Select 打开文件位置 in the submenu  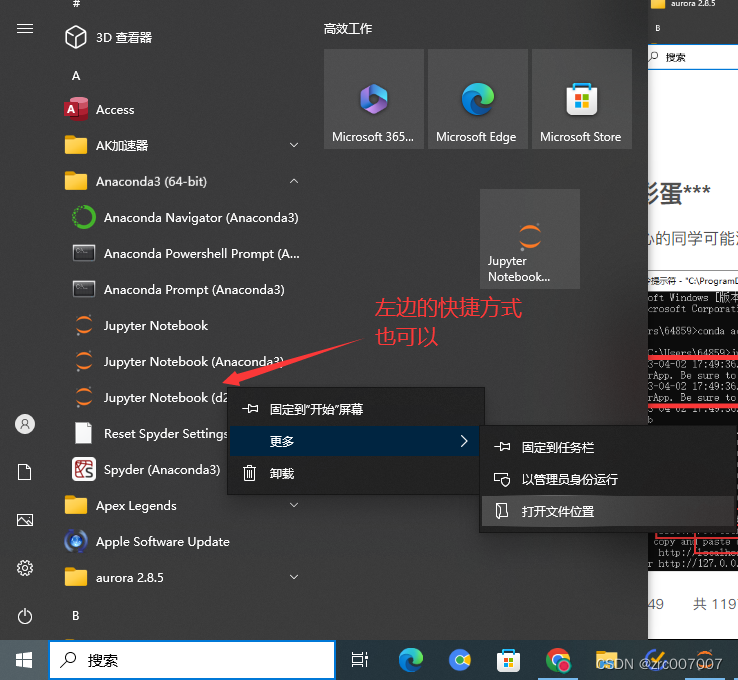click(608, 511)
